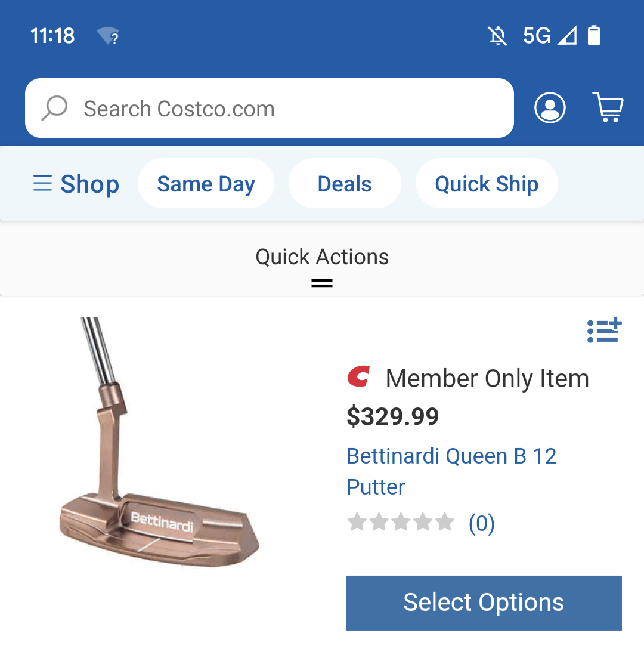Rate the putter via the star rating
The image size is (644, 658).
point(401,521)
